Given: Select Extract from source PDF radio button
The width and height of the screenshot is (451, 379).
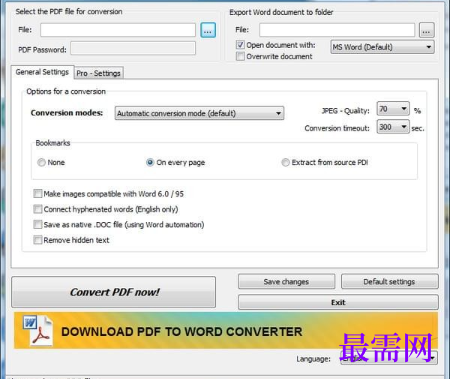Looking at the screenshot, I should click(285, 162).
